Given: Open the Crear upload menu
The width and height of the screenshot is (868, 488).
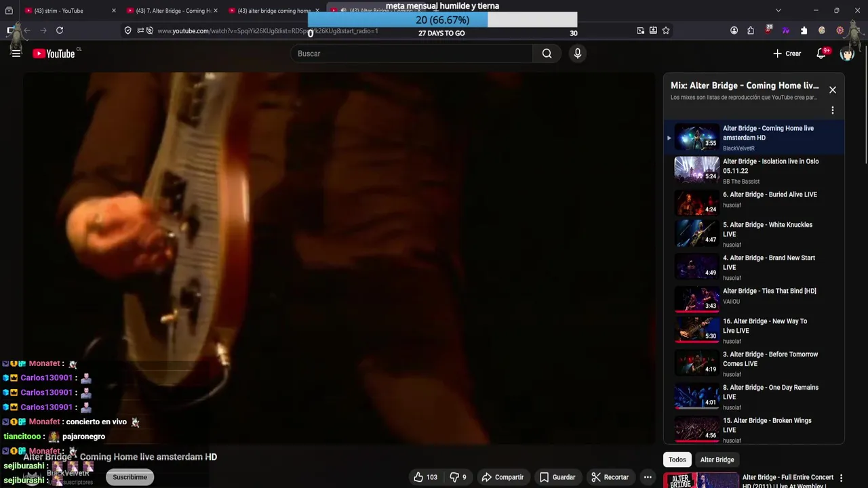Looking at the screenshot, I should (787, 54).
